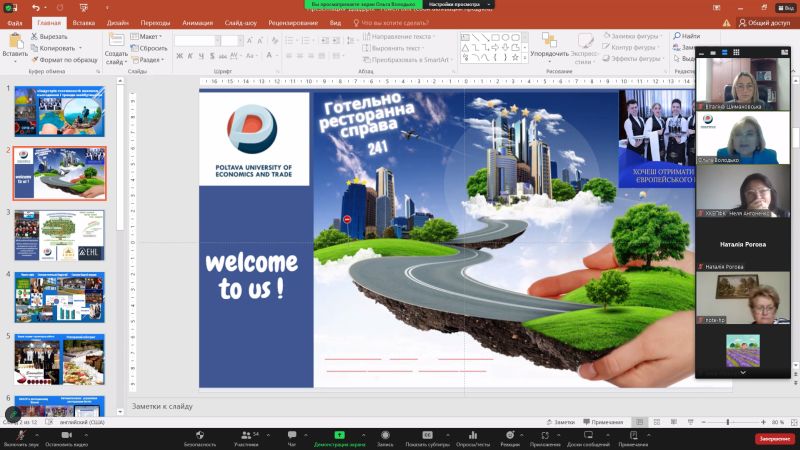Click the Общий доступ share button
The image size is (800, 450).
click(x=768, y=22)
